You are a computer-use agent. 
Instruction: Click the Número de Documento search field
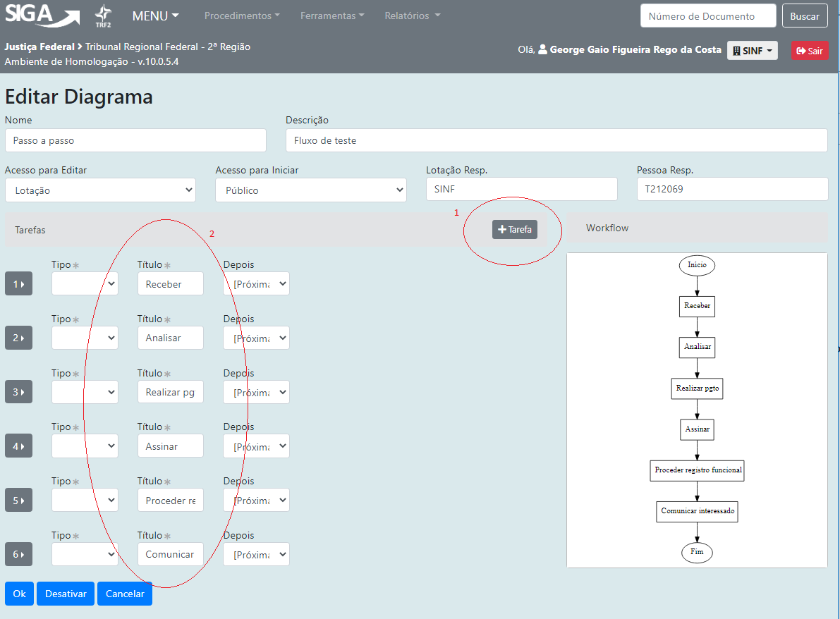[x=707, y=16]
